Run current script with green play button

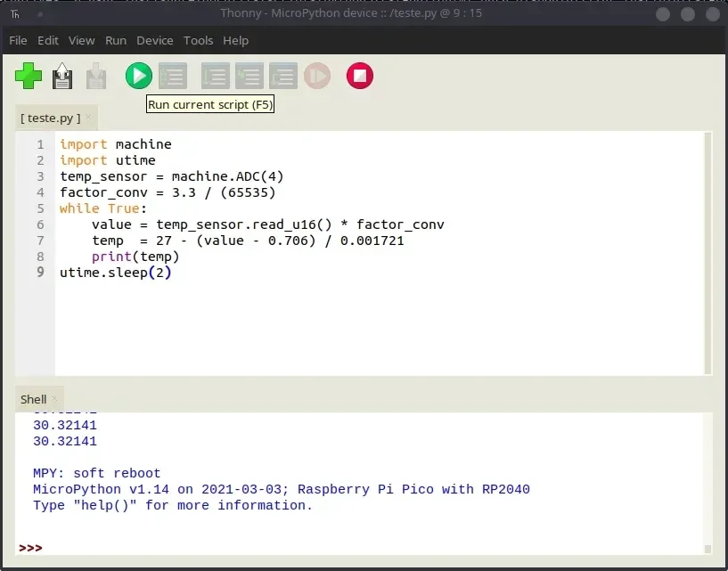[x=139, y=76]
